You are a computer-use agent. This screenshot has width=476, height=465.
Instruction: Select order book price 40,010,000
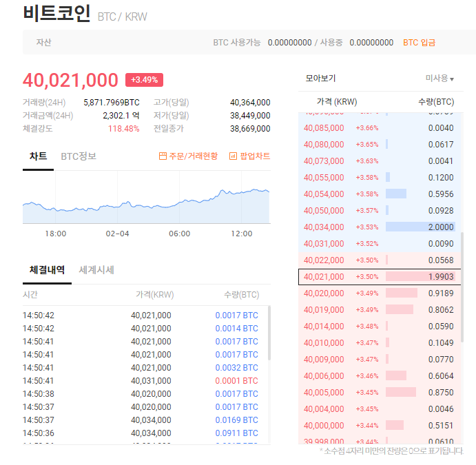pyautogui.click(x=324, y=342)
